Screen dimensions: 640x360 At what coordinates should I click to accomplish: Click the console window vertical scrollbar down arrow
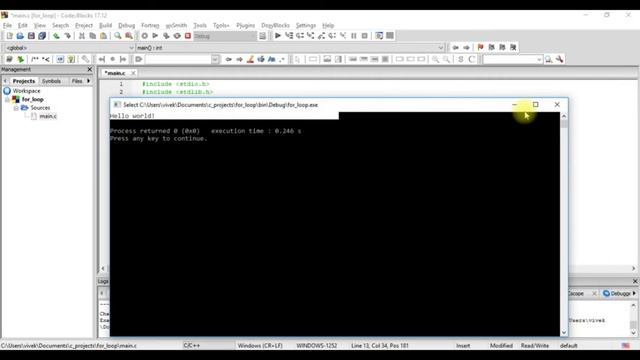point(564,332)
